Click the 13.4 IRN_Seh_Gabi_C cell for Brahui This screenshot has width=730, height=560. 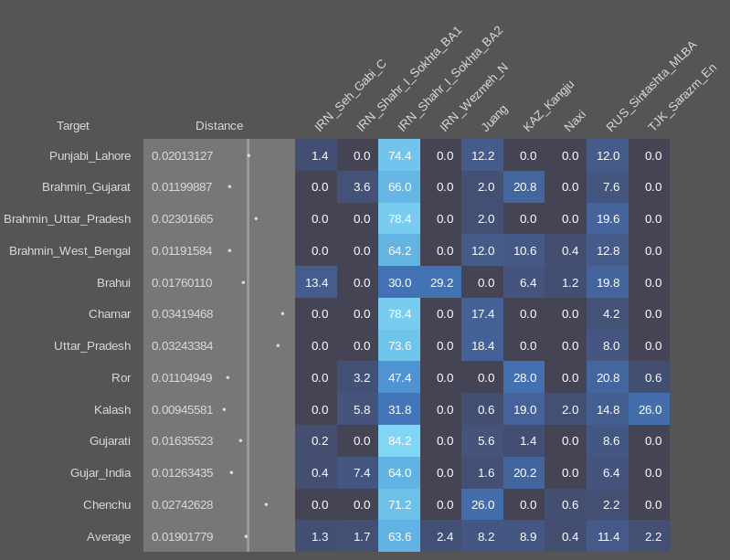point(316,282)
